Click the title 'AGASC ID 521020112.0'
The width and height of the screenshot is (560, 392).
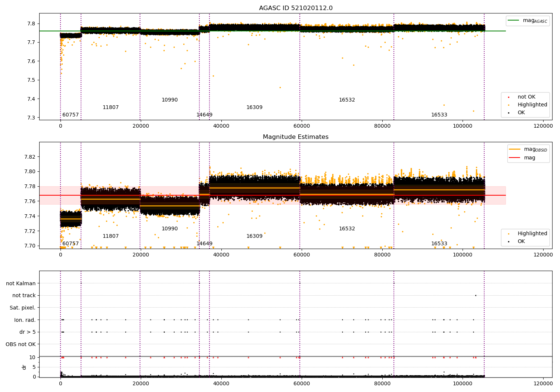click(x=296, y=8)
